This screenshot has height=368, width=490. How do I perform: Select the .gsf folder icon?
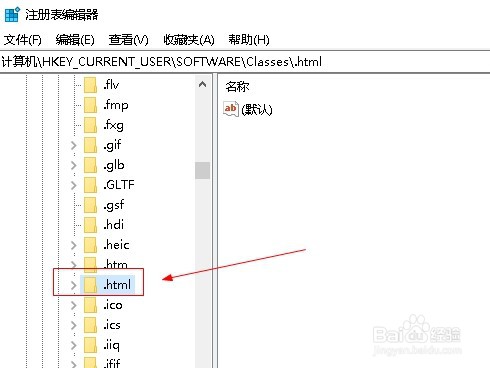pyautogui.click(x=90, y=205)
